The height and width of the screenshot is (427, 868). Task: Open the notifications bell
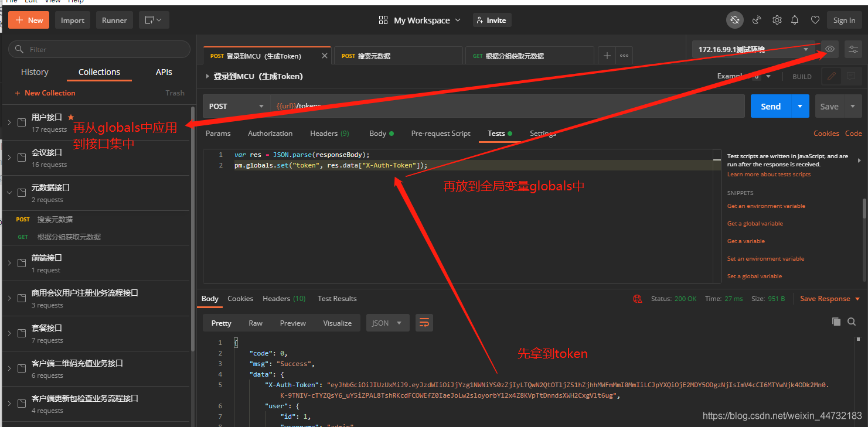795,21
